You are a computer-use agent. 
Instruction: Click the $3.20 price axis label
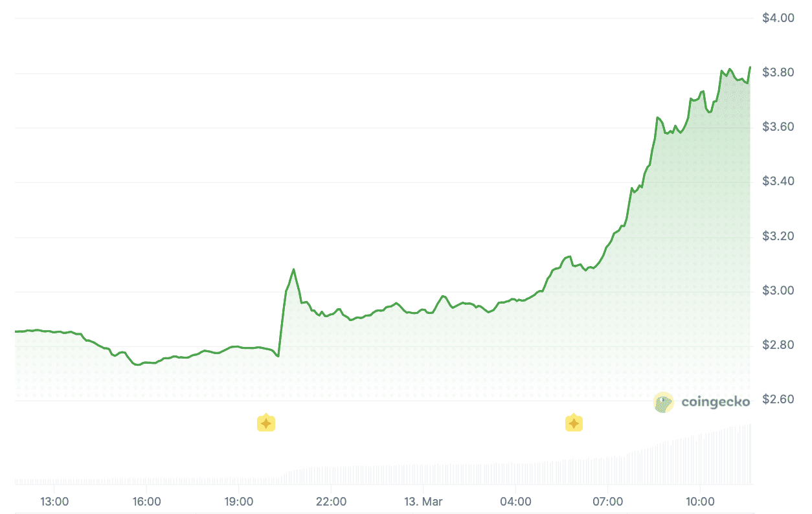click(x=778, y=236)
